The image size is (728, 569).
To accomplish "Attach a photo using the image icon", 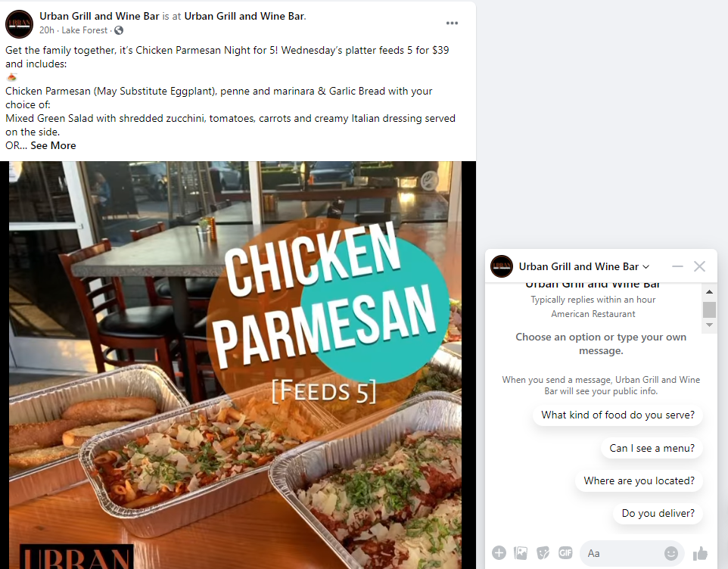I will point(521,553).
